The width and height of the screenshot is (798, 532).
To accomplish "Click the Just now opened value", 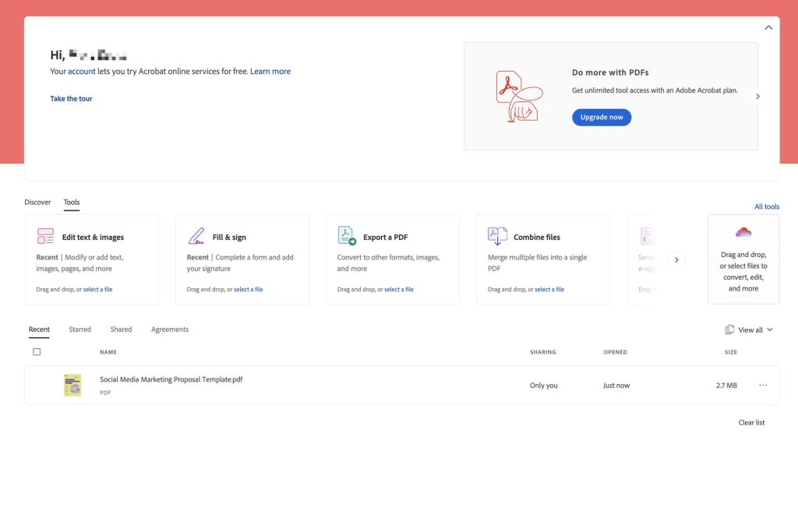I will (x=616, y=386).
